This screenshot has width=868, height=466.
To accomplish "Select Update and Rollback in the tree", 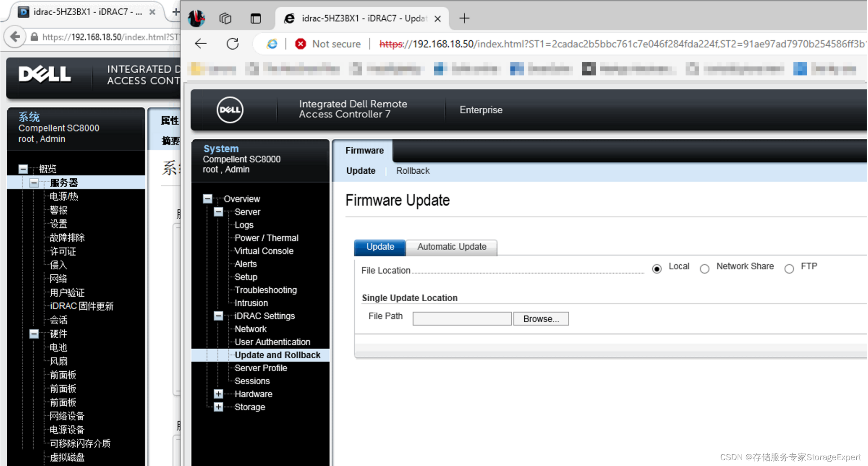I will coord(278,355).
